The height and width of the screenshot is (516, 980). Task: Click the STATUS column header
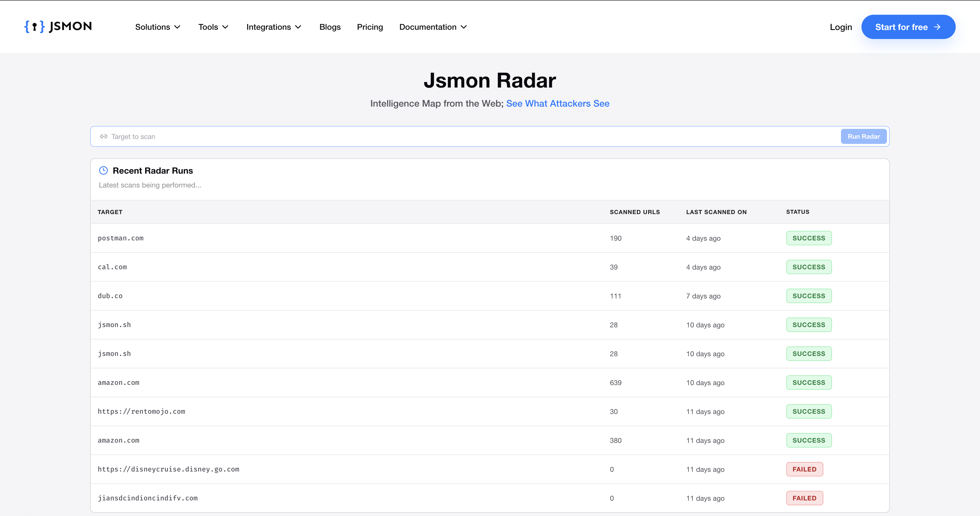[797, 212]
